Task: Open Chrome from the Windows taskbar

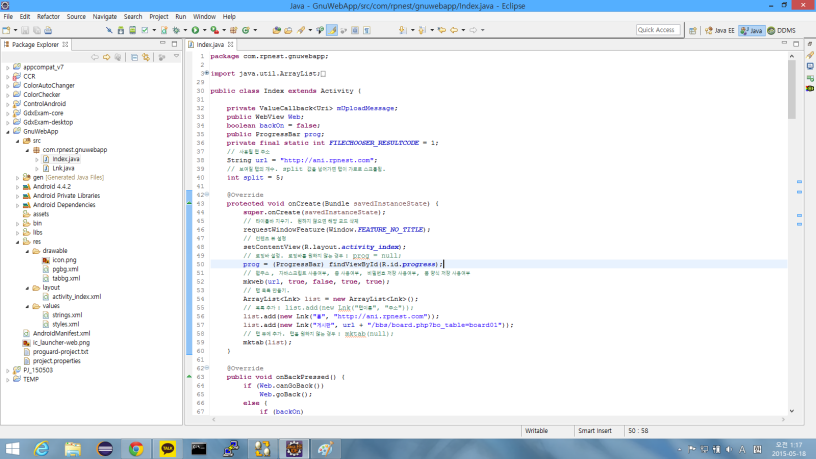Action: coord(135,449)
